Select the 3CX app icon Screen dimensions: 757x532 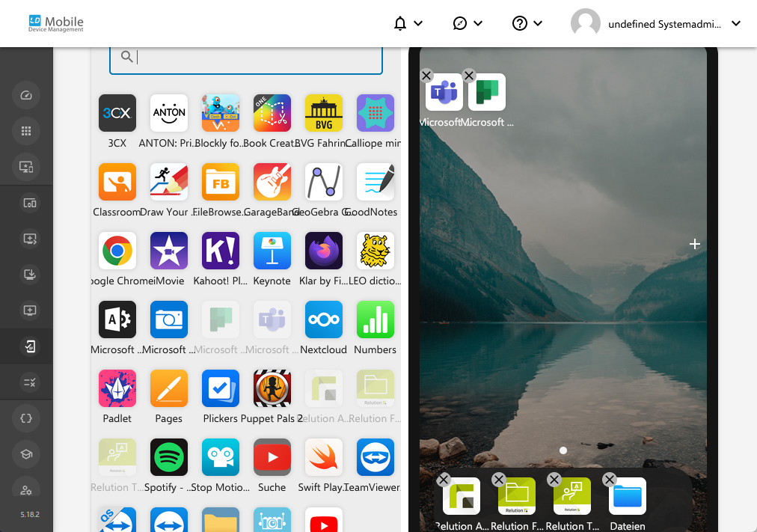pos(117,113)
